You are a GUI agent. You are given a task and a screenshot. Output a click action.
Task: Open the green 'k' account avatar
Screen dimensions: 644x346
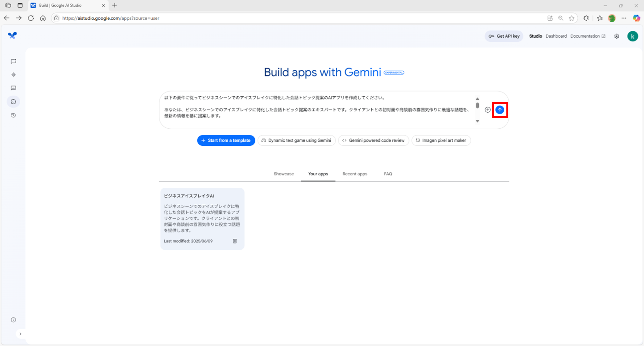point(632,36)
